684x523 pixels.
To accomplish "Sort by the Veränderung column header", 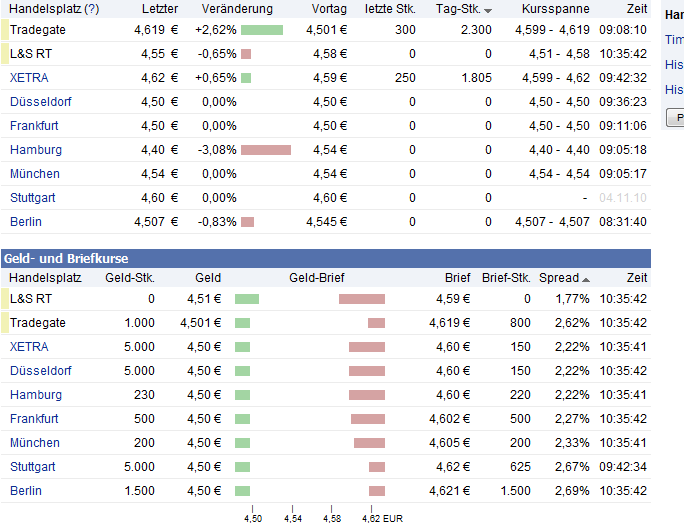I will (237, 9).
